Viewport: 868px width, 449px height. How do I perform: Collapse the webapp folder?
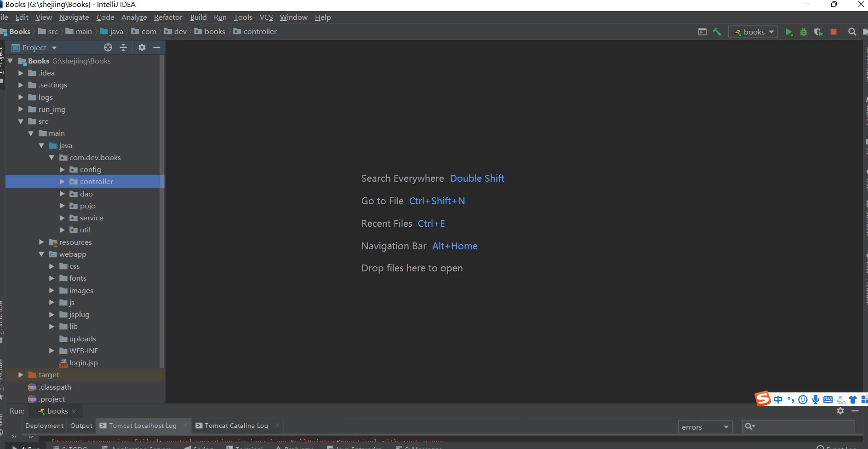click(x=41, y=254)
